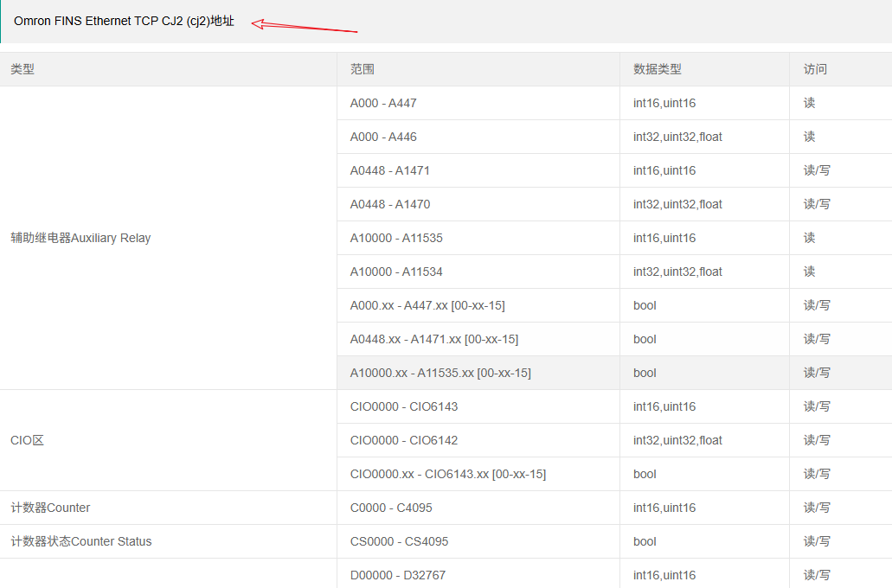Click 'bool' in the CIO0000.xx row
The height and width of the screenshot is (588, 892).
(645, 474)
